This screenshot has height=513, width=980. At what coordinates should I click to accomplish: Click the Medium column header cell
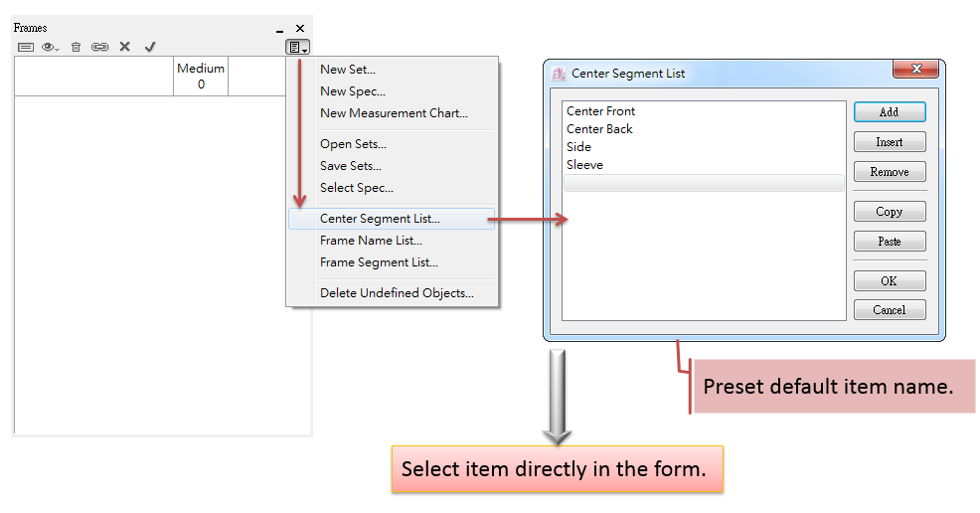click(201, 76)
